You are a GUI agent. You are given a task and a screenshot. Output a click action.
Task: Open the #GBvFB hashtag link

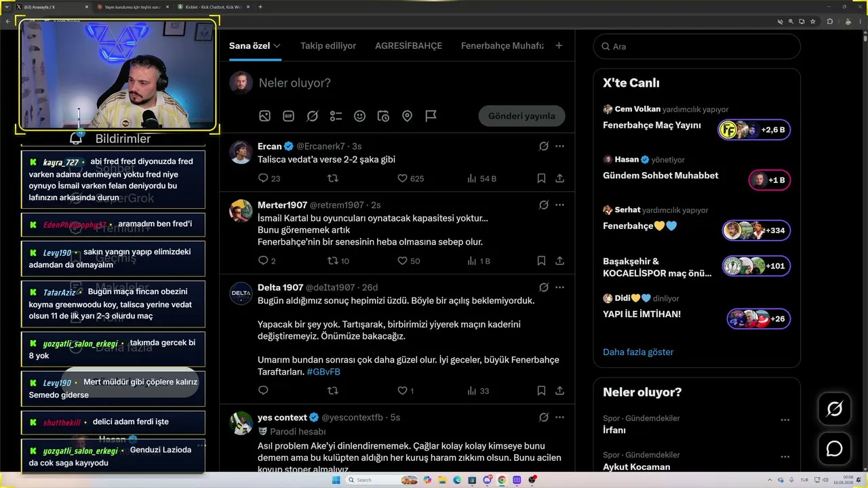pyautogui.click(x=323, y=372)
